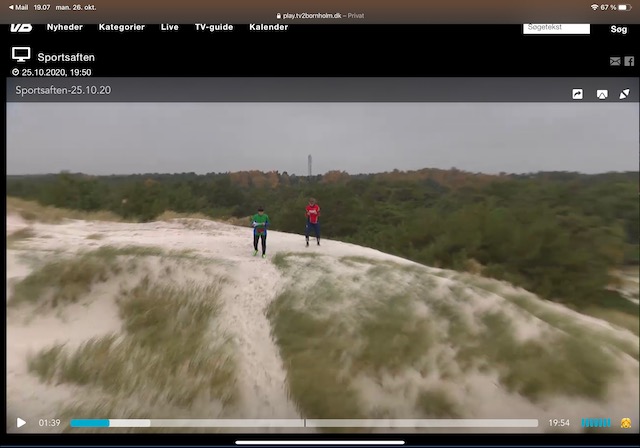The height and width of the screenshot is (448, 640).
Task: Click the video progress bar
Action: (x=304, y=423)
